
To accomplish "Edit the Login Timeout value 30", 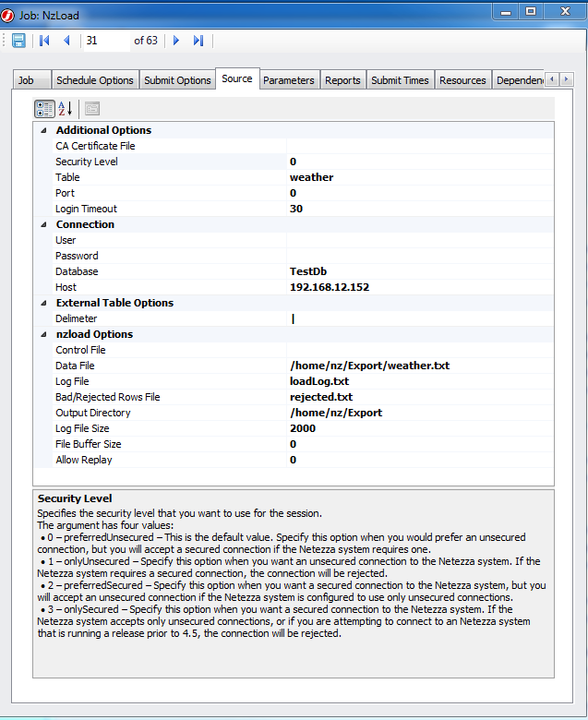I will [x=420, y=209].
